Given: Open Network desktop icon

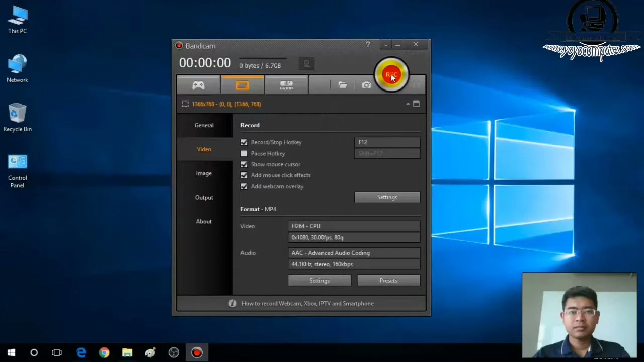Looking at the screenshot, I should click(x=18, y=69).
